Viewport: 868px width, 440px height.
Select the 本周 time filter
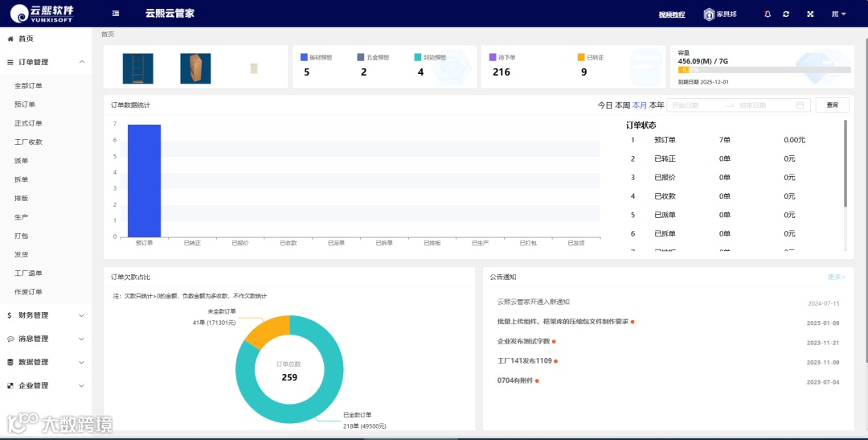pyautogui.click(x=623, y=105)
